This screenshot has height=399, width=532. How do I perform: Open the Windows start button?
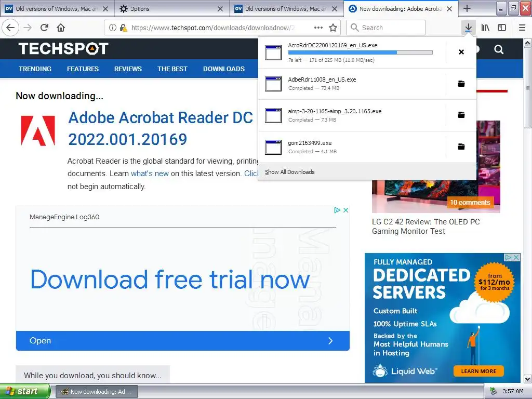pos(25,391)
